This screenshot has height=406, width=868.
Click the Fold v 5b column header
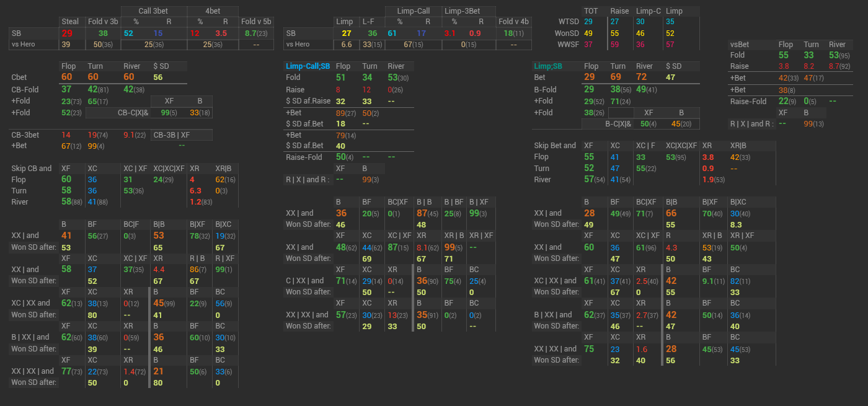(x=256, y=22)
